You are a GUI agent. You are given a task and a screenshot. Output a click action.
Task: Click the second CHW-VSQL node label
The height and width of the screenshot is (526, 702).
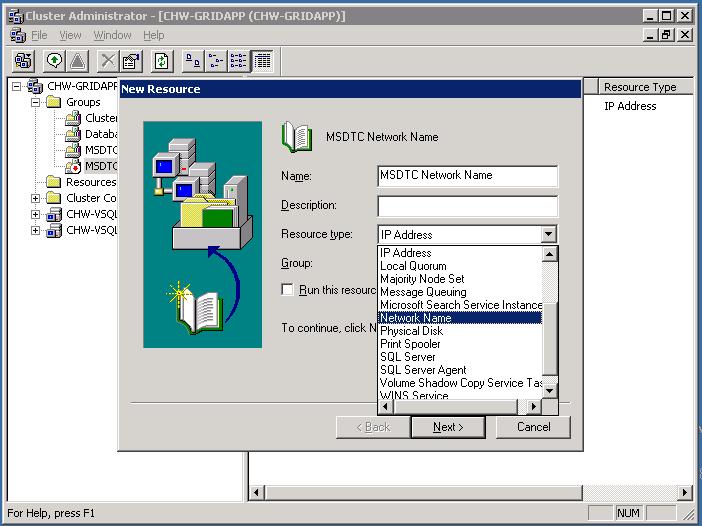[92, 230]
